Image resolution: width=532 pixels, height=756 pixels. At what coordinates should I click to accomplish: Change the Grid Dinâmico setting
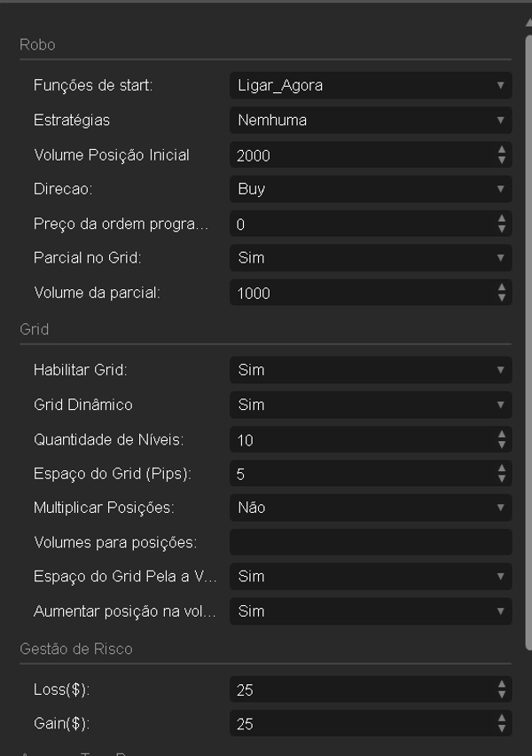click(x=370, y=405)
